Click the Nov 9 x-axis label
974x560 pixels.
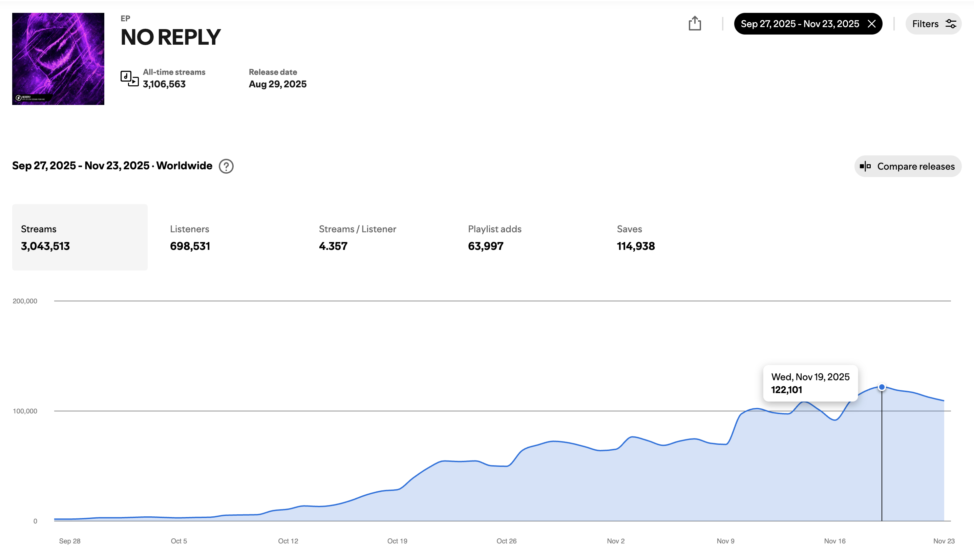pos(725,541)
